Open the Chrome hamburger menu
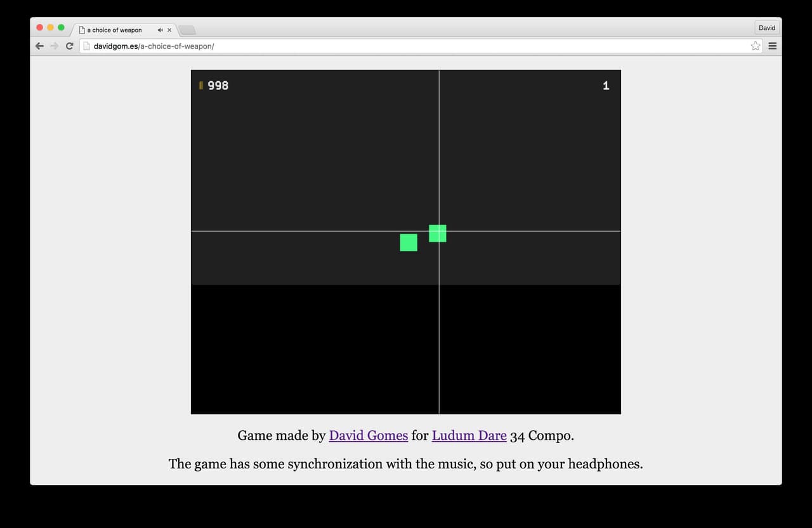The image size is (812, 528). [773, 46]
